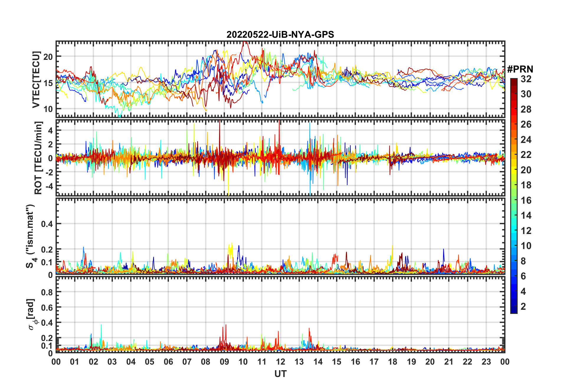Click colorbar tick label 6
Screen dimensions: 561x392
(x=523, y=276)
